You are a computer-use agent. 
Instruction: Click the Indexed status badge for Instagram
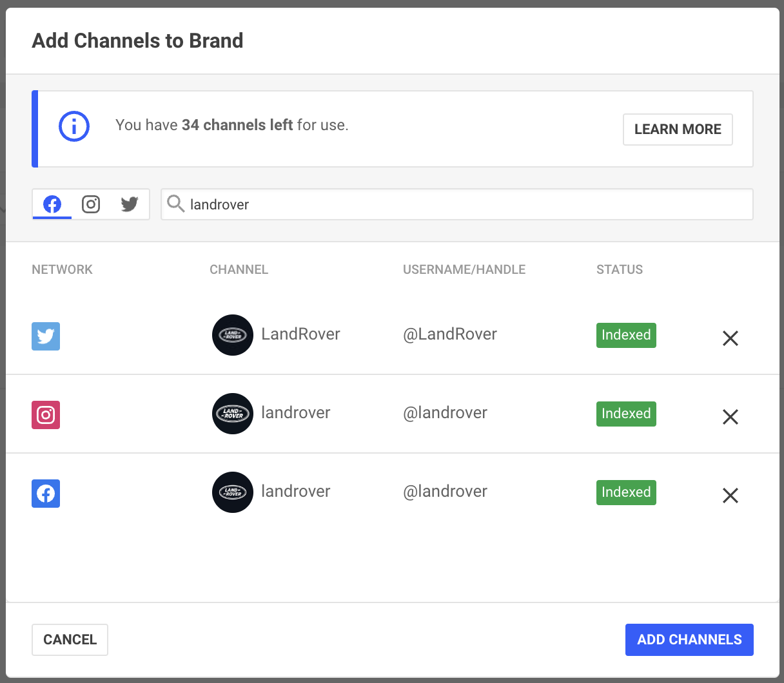626,414
